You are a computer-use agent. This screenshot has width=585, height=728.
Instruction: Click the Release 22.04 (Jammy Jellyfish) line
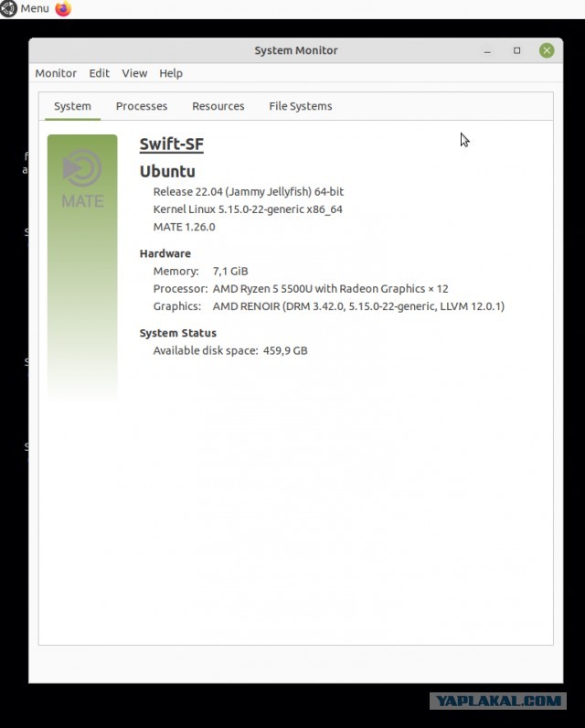(x=249, y=192)
